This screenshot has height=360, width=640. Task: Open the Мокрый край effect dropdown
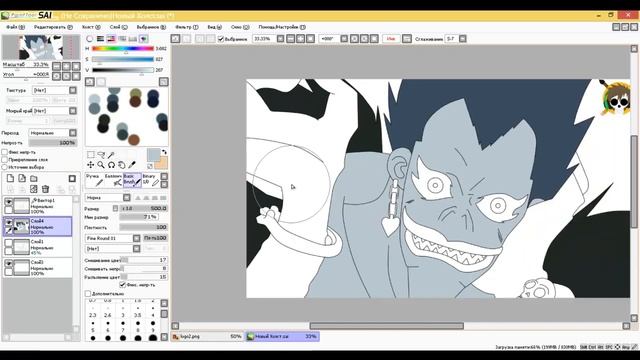point(73,111)
